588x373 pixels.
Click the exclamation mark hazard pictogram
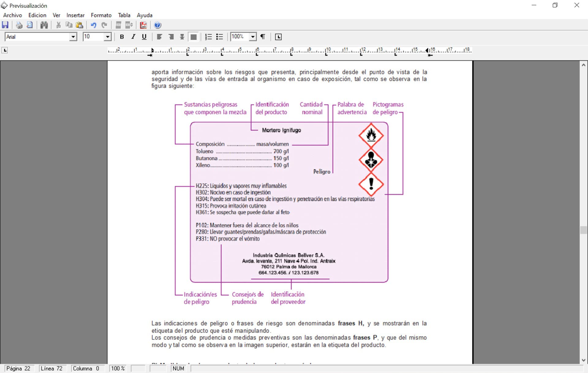coord(371,184)
